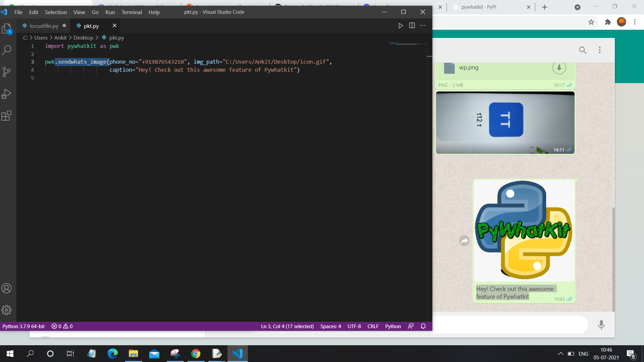Open Chrome profile avatar

[622, 22]
